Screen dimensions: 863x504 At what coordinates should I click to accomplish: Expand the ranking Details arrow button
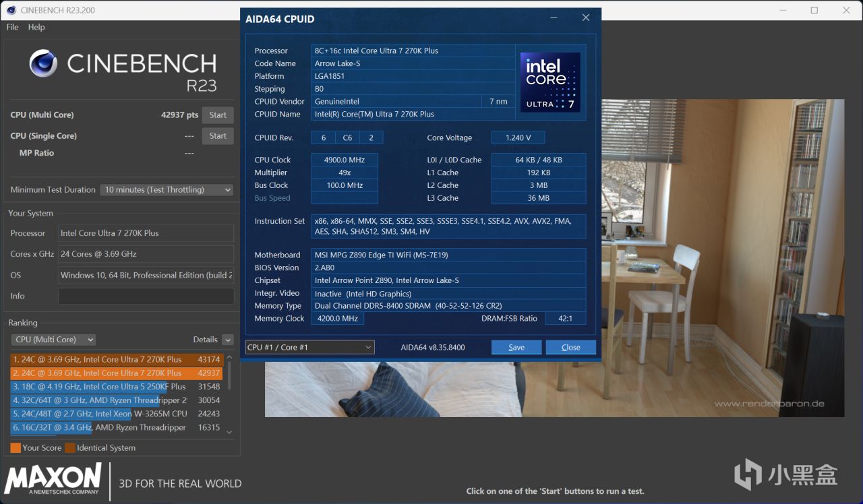pos(228,340)
